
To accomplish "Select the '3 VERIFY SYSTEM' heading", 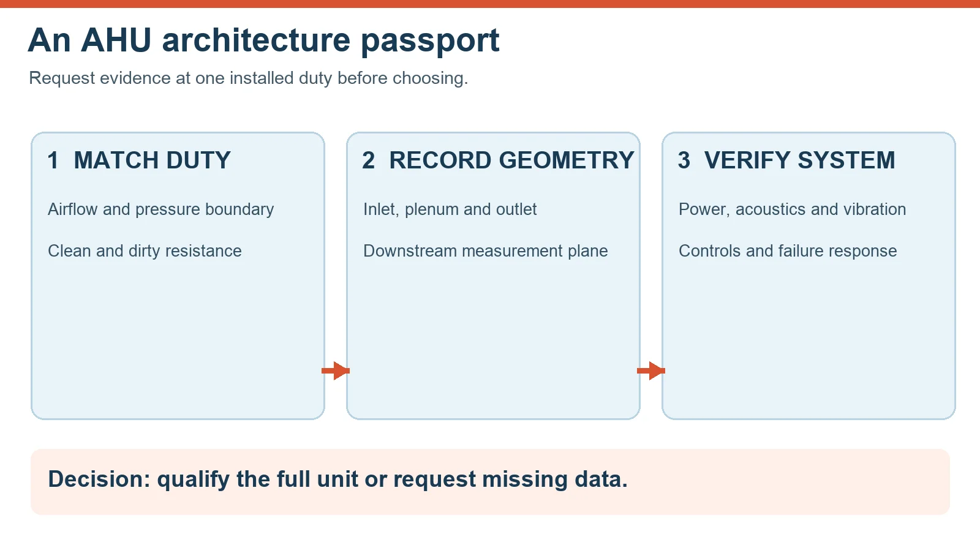I will tap(786, 160).
